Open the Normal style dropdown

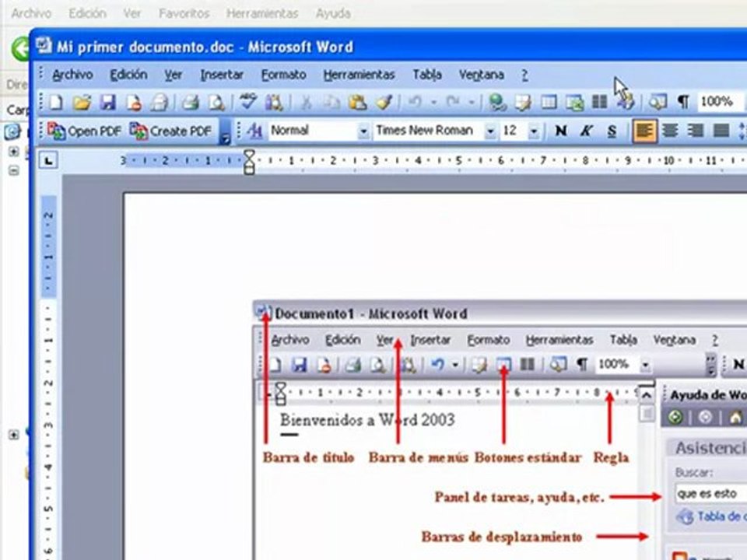point(363,131)
